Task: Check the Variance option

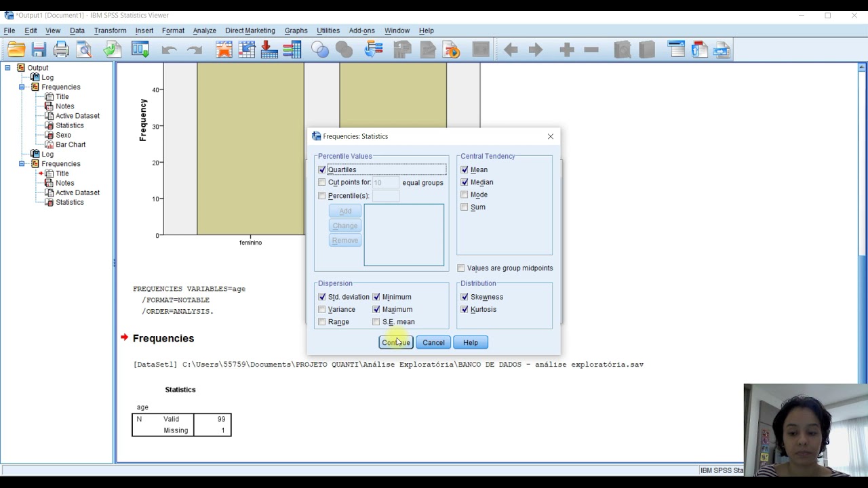Action: [322, 310]
